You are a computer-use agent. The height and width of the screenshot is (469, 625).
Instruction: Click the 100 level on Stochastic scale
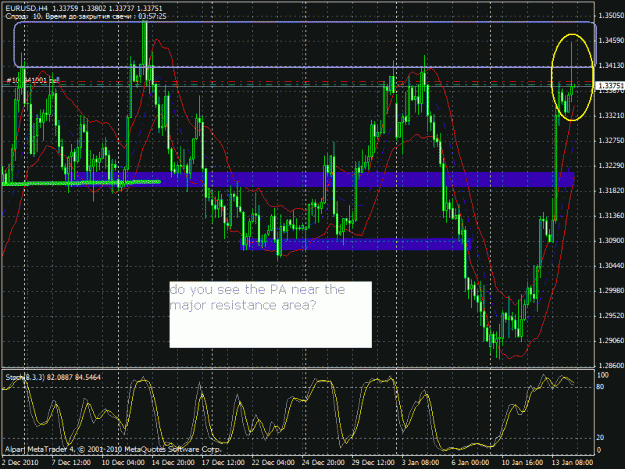click(603, 375)
